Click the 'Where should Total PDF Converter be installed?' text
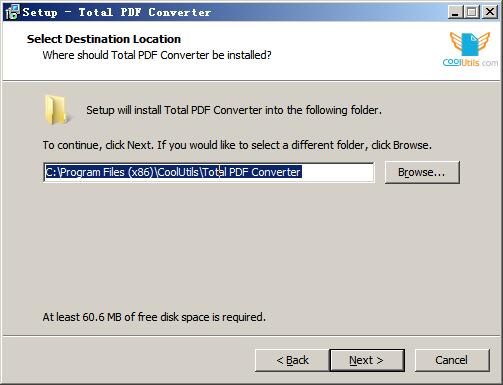Screen dimensions: 503x385 pyautogui.click(x=157, y=55)
